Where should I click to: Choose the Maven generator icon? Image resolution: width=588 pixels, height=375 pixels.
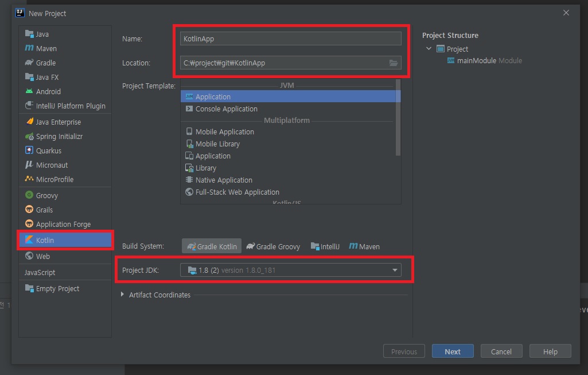click(29, 48)
